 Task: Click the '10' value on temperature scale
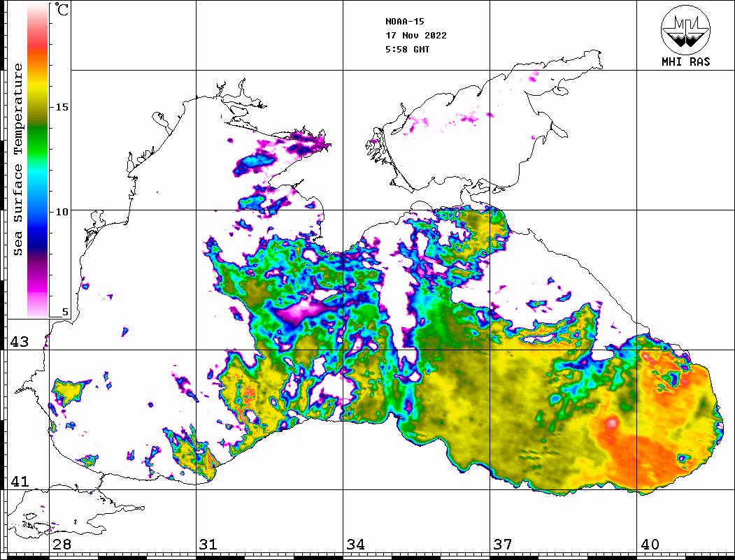coord(62,211)
